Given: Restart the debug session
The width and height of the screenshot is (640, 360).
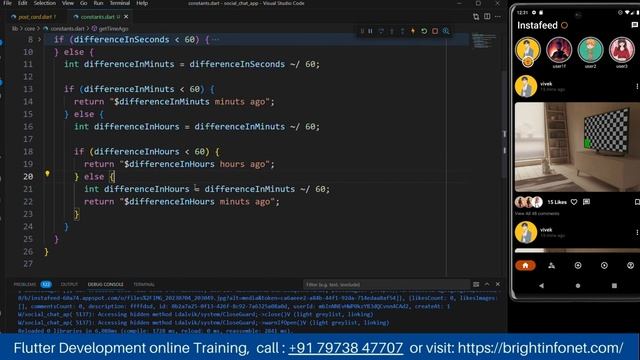Looking at the screenshot, I should [x=424, y=31].
